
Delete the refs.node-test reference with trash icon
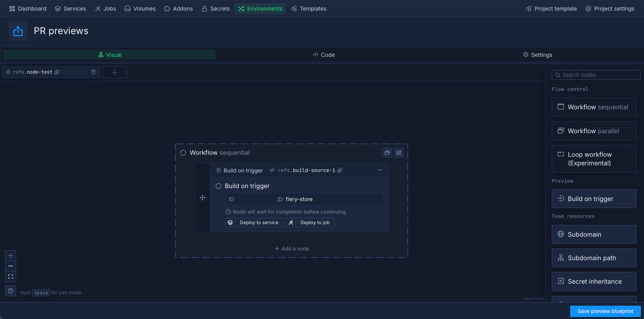click(x=93, y=72)
